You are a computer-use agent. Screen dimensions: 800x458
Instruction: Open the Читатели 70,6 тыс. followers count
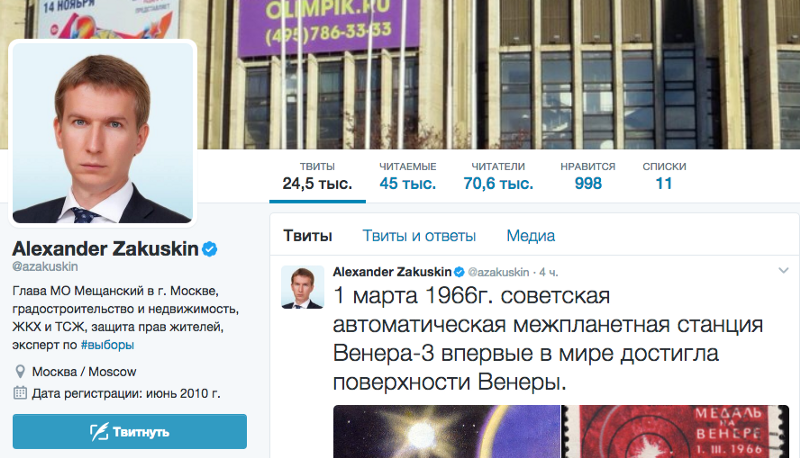(x=498, y=176)
